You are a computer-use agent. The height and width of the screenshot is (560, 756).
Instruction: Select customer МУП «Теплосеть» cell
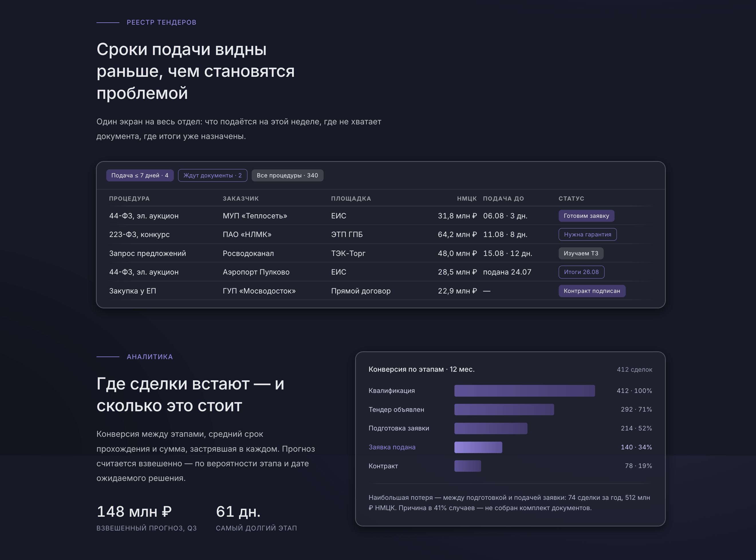point(255,216)
